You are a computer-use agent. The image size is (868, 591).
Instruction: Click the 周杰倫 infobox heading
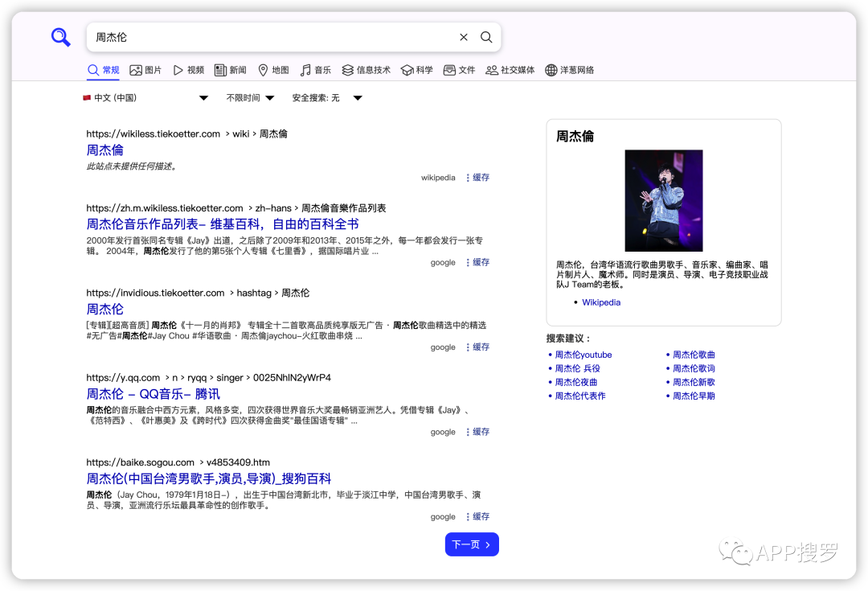575,136
